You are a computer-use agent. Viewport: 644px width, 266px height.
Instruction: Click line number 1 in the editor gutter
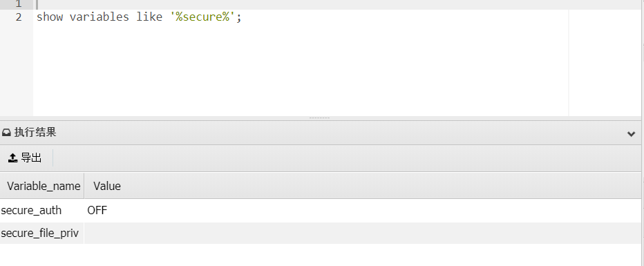[x=18, y=4]
